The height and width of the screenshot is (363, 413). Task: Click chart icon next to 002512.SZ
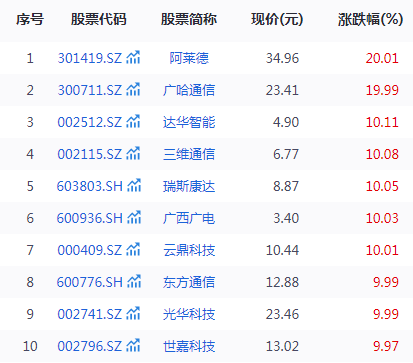(133, 121)
